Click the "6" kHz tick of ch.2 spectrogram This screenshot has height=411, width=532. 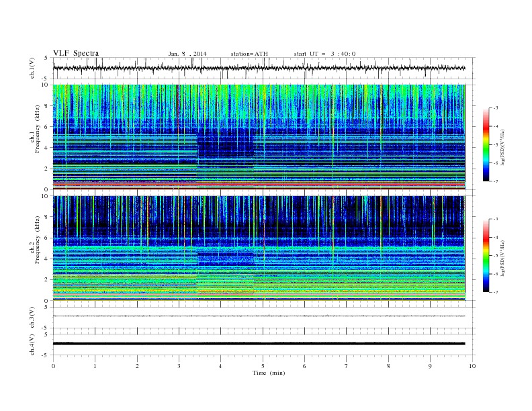[x=46, y=238]
